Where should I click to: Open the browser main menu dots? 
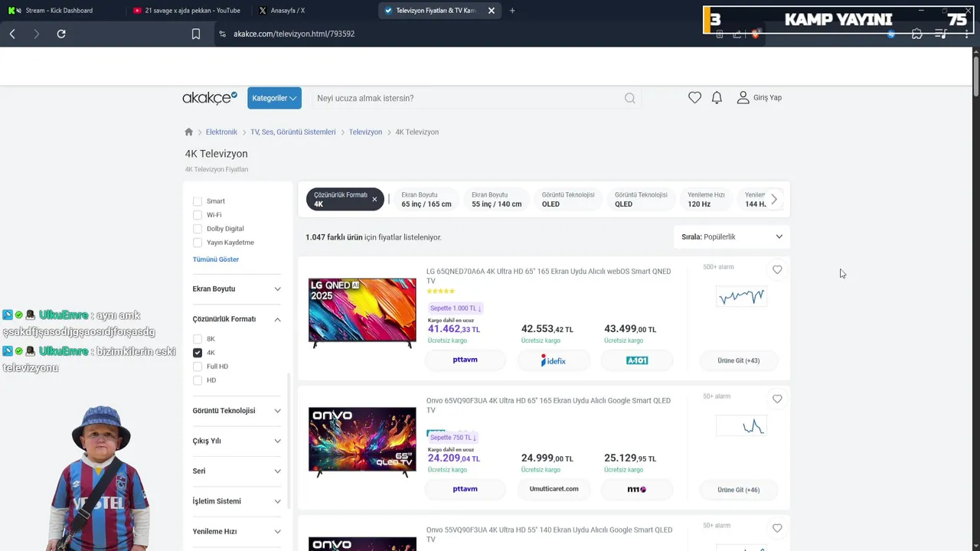pos(966,34)
